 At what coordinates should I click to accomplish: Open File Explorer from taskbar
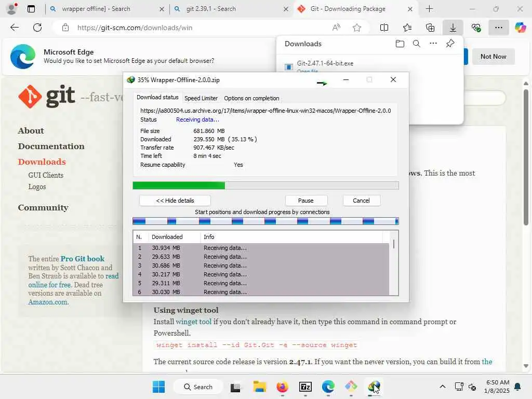(x=260, y=387)
